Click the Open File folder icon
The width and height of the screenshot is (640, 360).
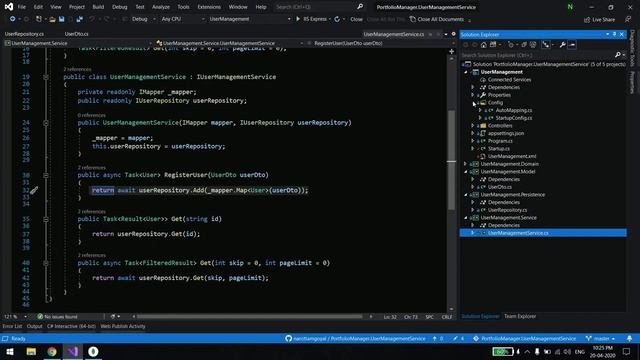pyautogui.click(x=52, y=19)
